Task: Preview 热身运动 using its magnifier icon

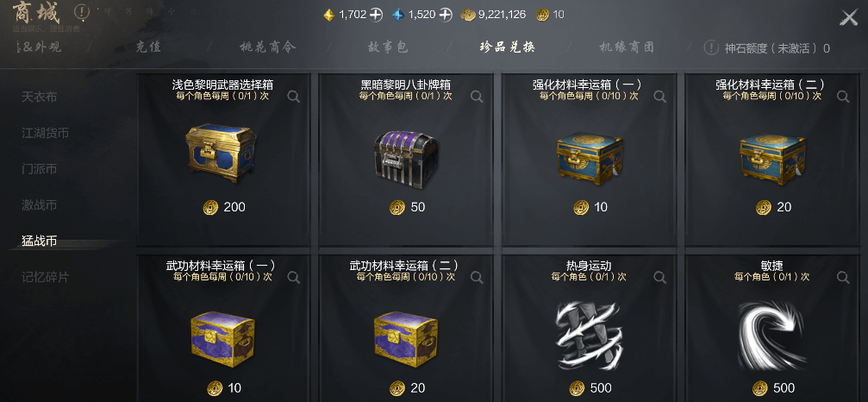Action: (x=660, y=277)
